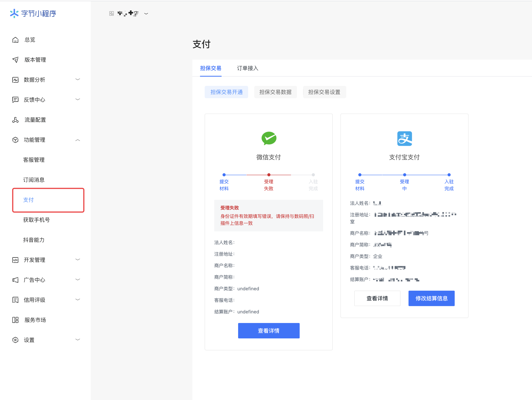Click the 总览 home icon
532x400 pixels.
coord(15,40)
